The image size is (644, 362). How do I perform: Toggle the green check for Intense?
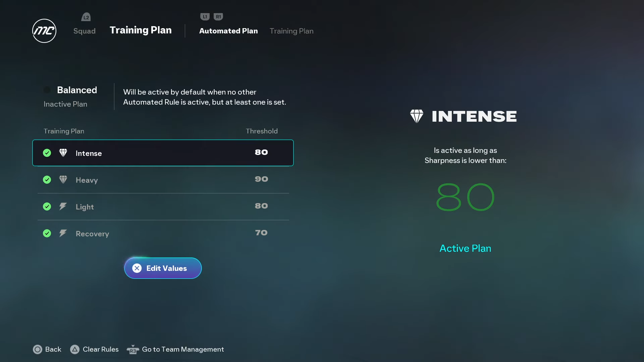pyautogui.click(x=47, y=153)
